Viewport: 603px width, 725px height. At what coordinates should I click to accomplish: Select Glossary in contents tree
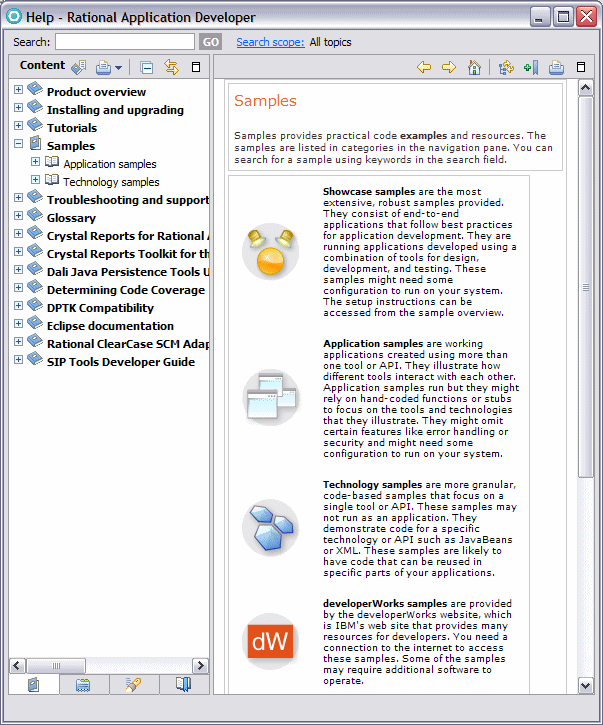pyautogui.click(x=71, y=218)
